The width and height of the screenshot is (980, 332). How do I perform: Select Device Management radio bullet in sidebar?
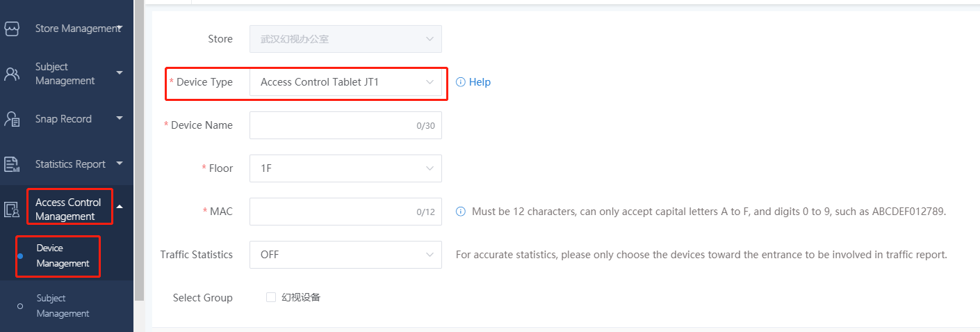click(20, 256)
